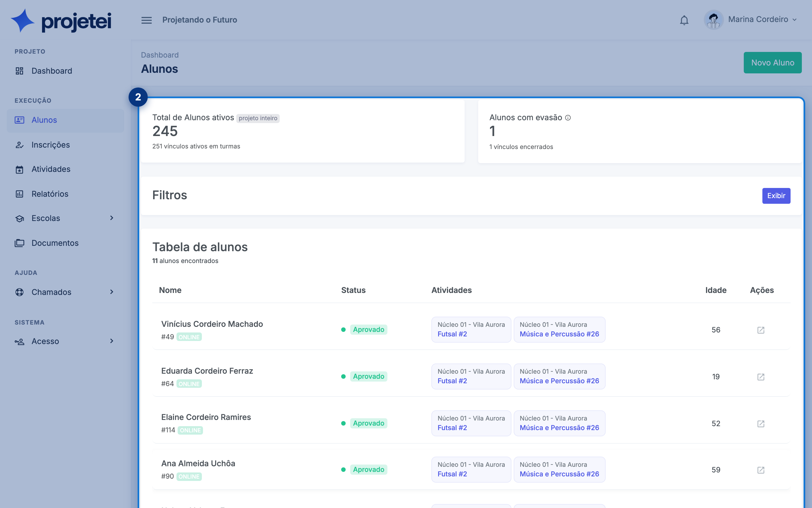Click the Dashboard breadcrumb link
The width and height of the screenshot is (812, 508).
coord(160,55)
